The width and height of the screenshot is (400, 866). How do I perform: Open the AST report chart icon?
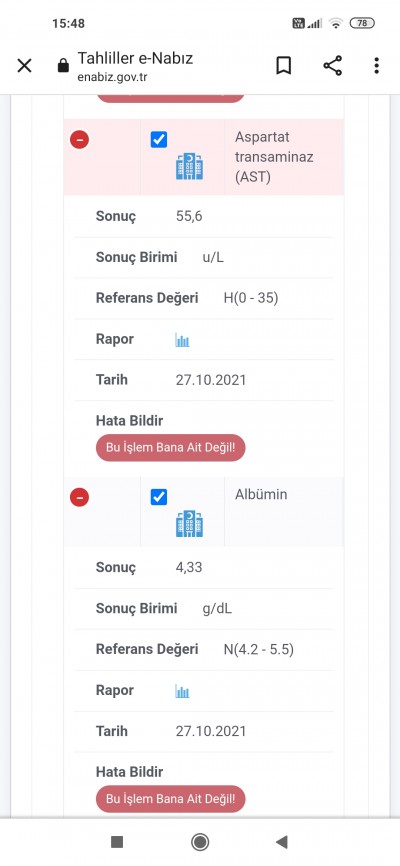182,340
